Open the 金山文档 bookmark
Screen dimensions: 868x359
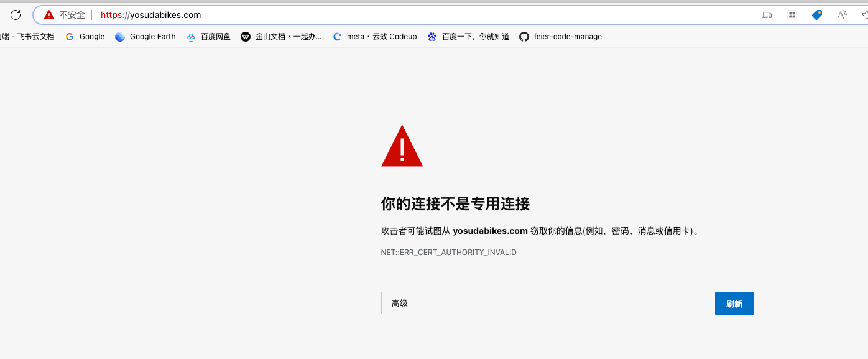[282, 37]
